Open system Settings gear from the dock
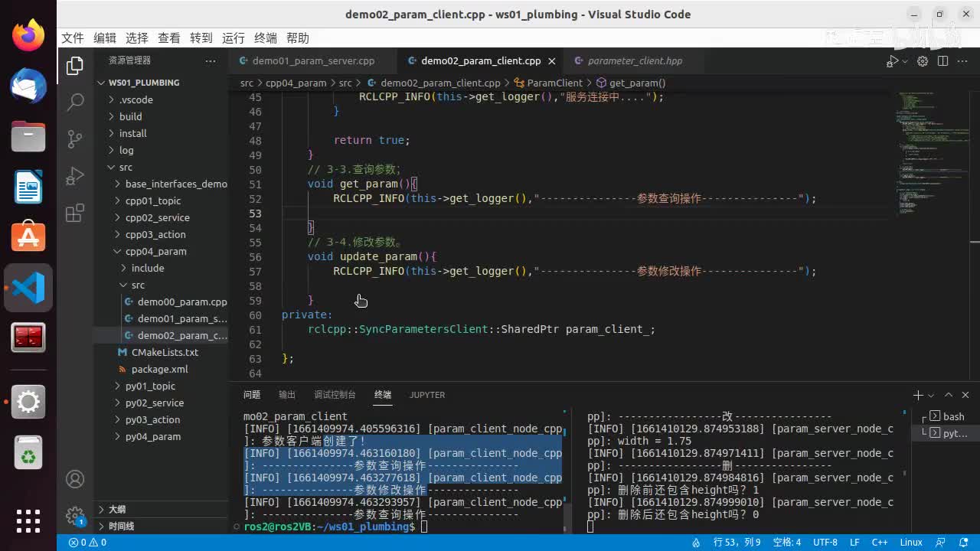 [x=28, y=402]
